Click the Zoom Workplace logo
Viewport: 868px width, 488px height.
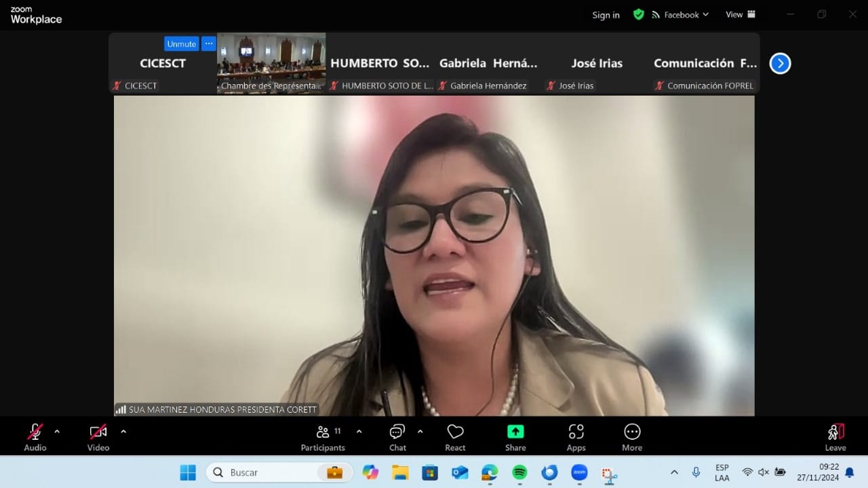(36, 16)
